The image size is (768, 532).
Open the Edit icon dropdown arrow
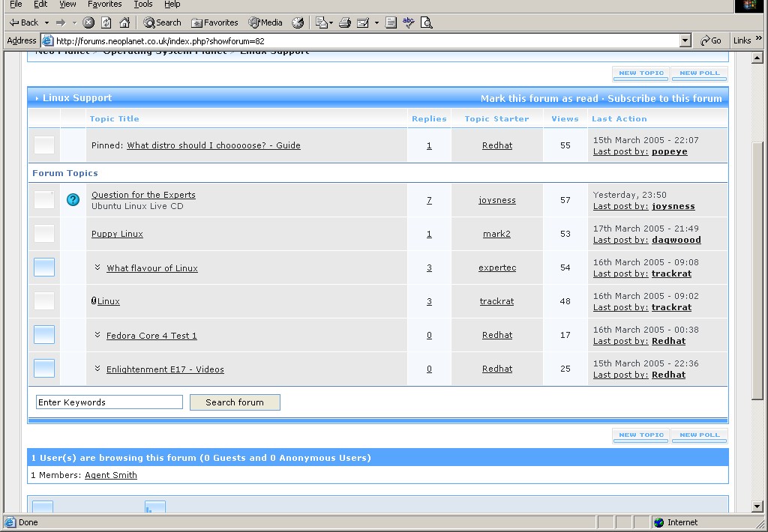[376, 22]
